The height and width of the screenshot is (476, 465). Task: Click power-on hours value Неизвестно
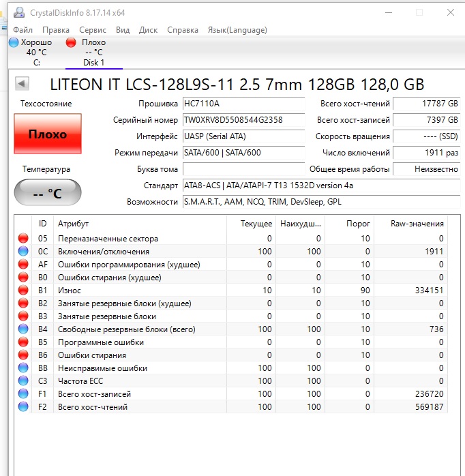coord(426,169)
